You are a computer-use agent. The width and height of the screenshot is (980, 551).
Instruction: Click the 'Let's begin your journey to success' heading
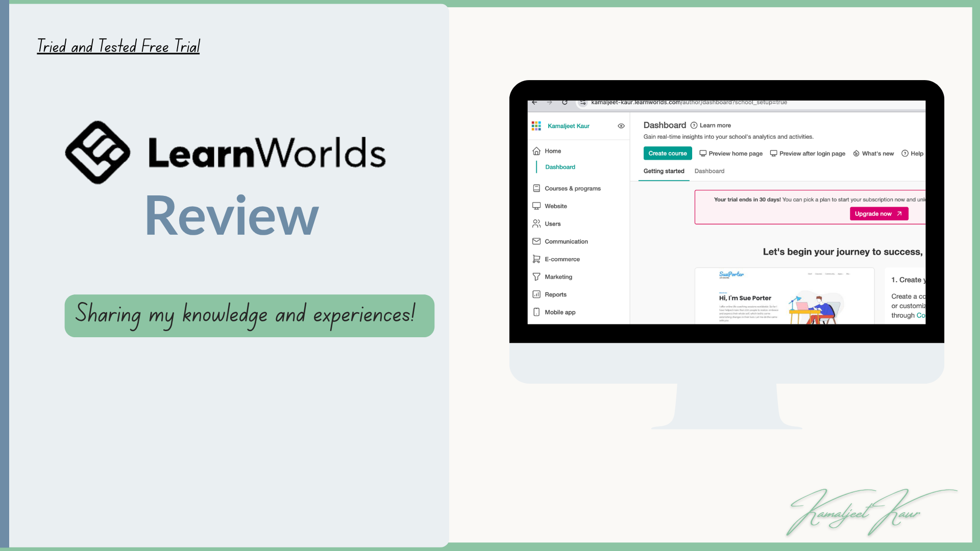(843, 252)
